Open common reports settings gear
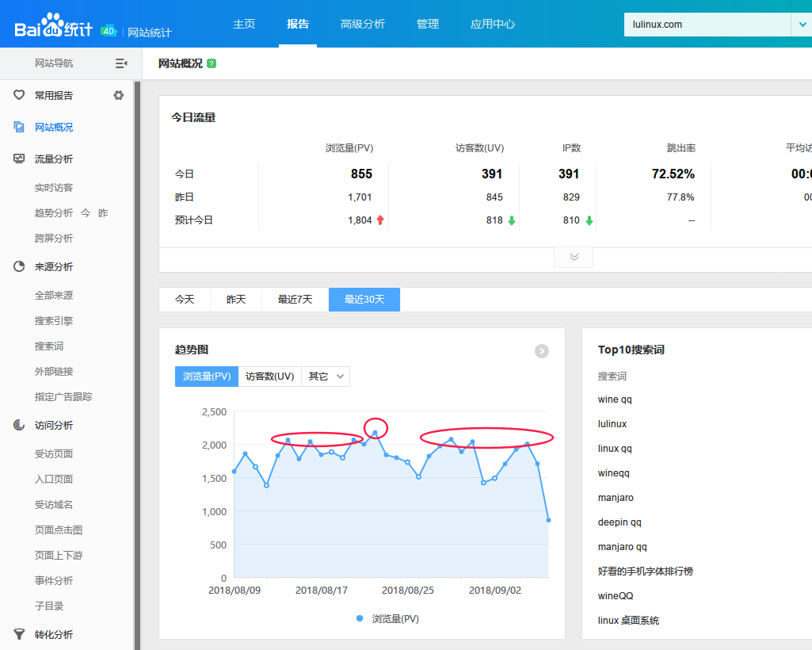Screen dimensions: 812x650 pos(119,95)
